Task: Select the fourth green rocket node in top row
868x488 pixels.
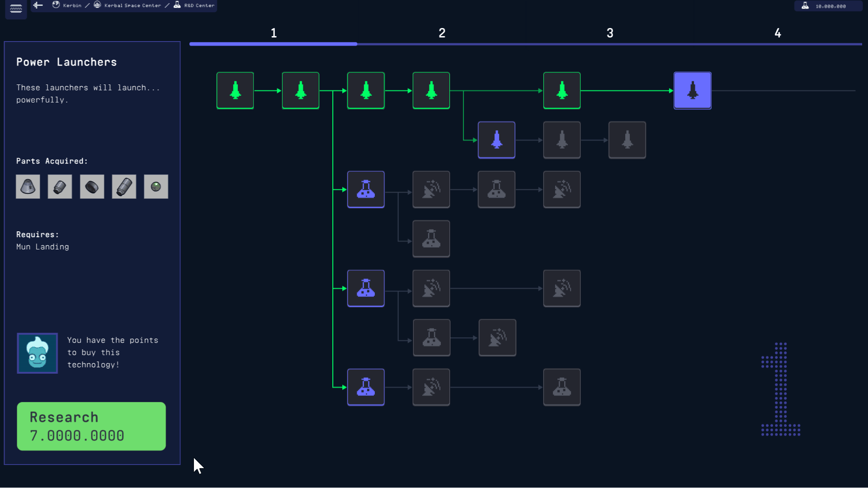Action: 431,90
